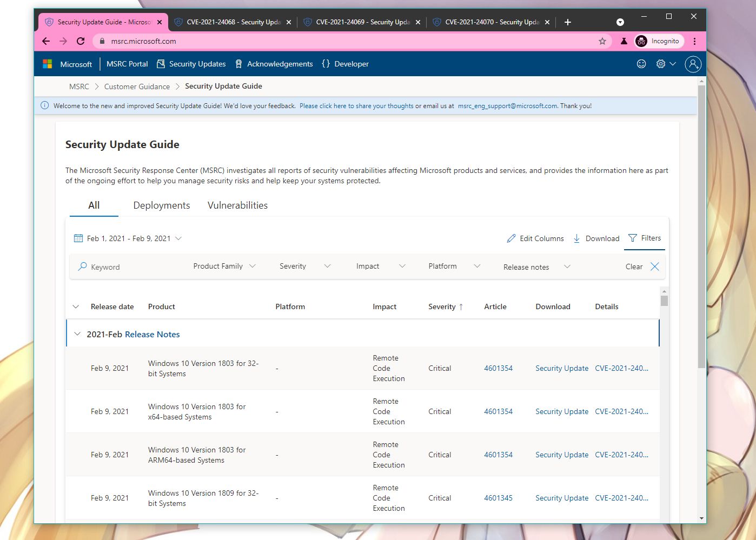Click the Incognito profile badge
The width and height of the screenshot is (756, 540).
(659, 41)
